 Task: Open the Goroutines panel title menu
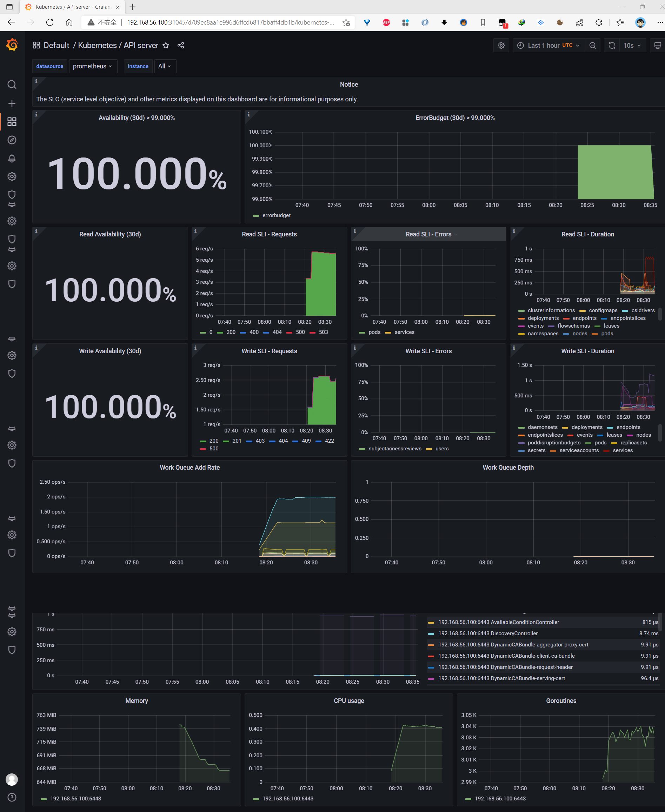[x=561, y=700]
